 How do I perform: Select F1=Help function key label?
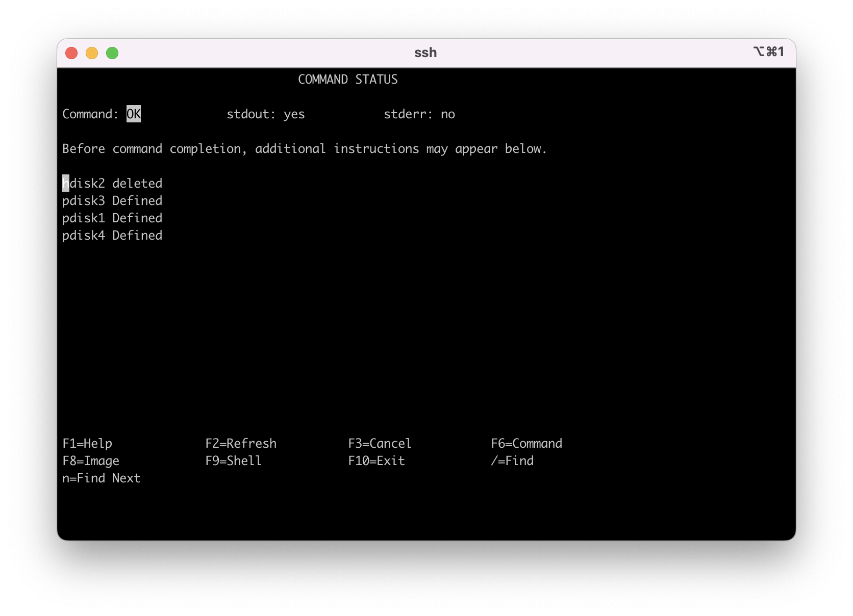87,444
